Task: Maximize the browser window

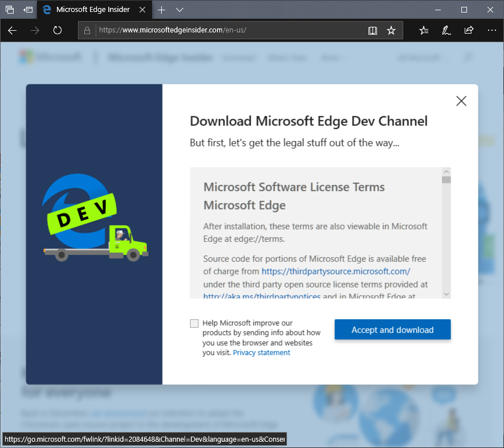Action: click(x=464, y=10)
